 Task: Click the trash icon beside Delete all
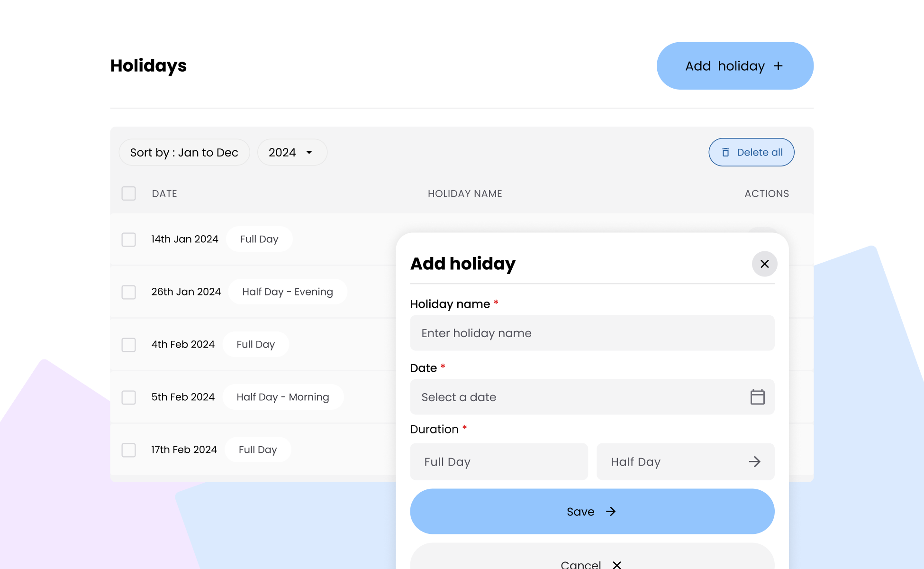click(725, 152)
